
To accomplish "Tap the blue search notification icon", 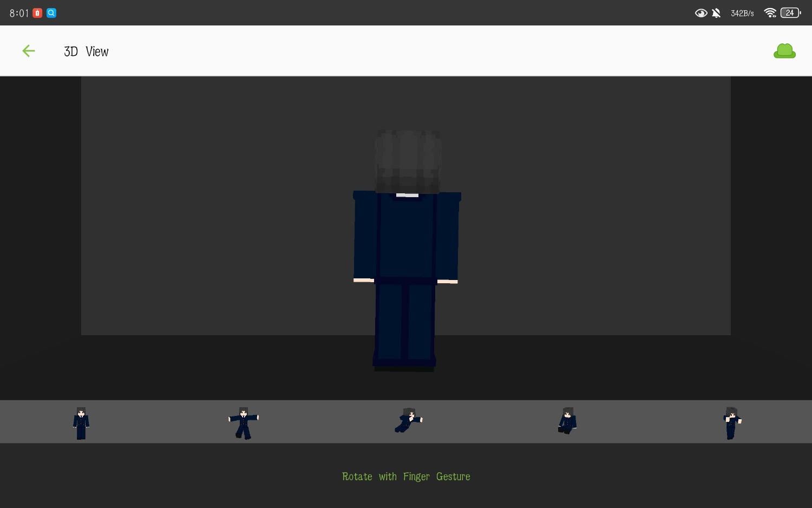I will (51, 13).
